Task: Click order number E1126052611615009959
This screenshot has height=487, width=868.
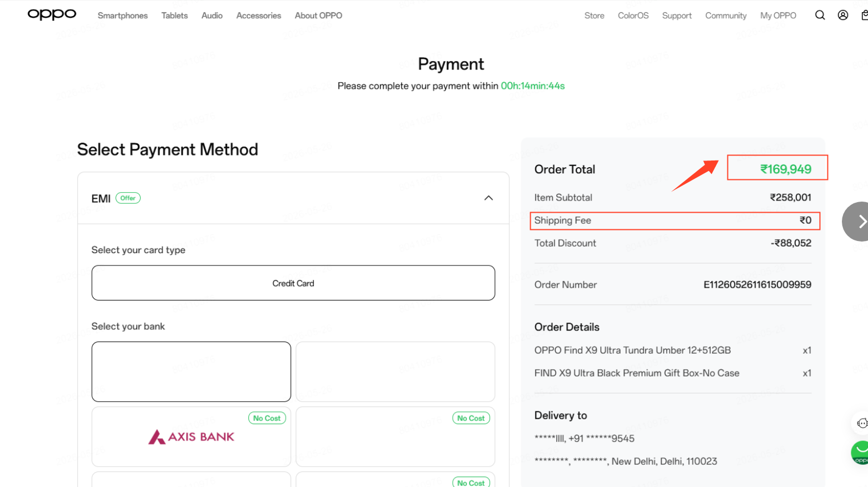Action: click(757, 284)
